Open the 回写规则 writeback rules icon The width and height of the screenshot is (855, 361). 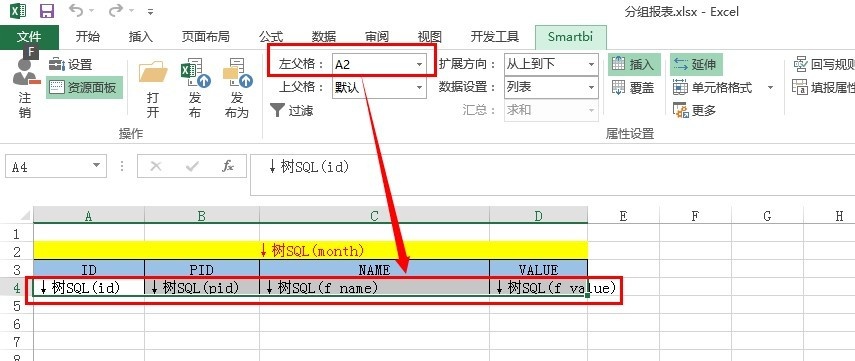click(x=800, y=64)
